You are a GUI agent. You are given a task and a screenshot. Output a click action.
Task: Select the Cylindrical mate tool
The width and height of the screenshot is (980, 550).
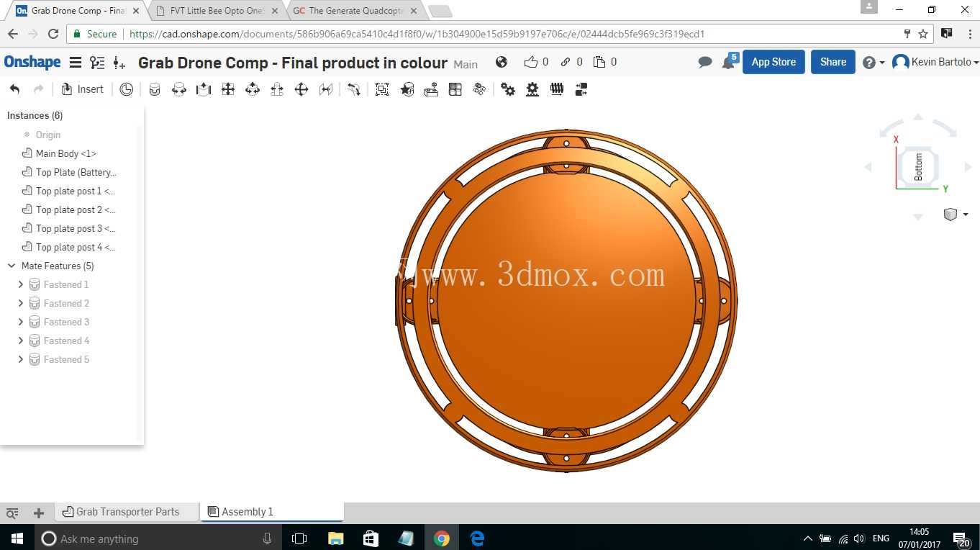click(253, 89)
